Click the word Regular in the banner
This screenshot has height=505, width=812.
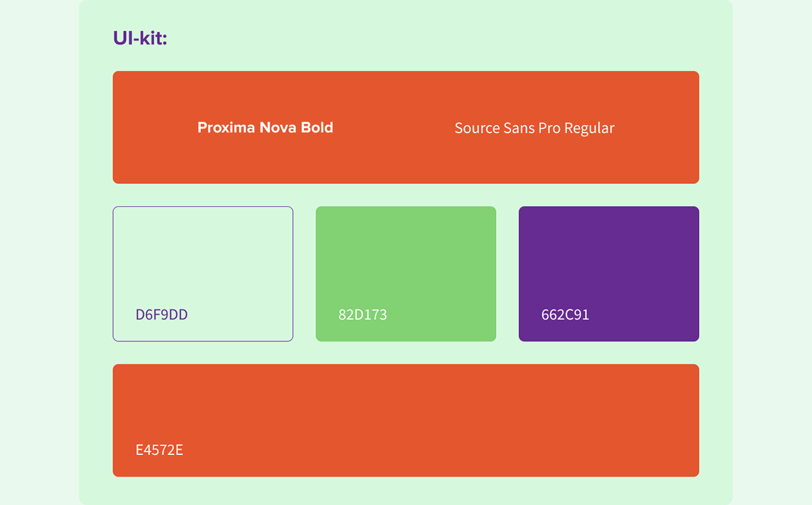pos(589,128)
